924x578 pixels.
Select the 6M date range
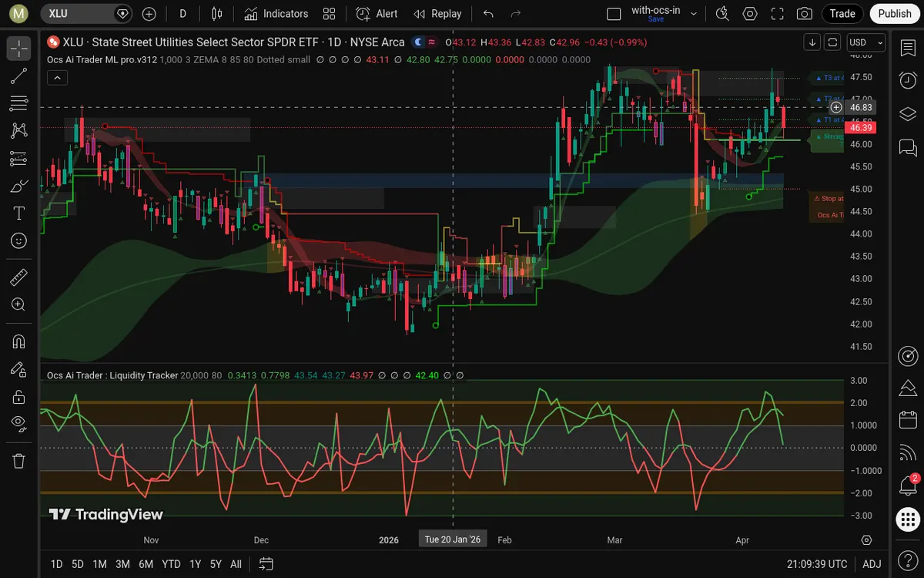point(146,564)
